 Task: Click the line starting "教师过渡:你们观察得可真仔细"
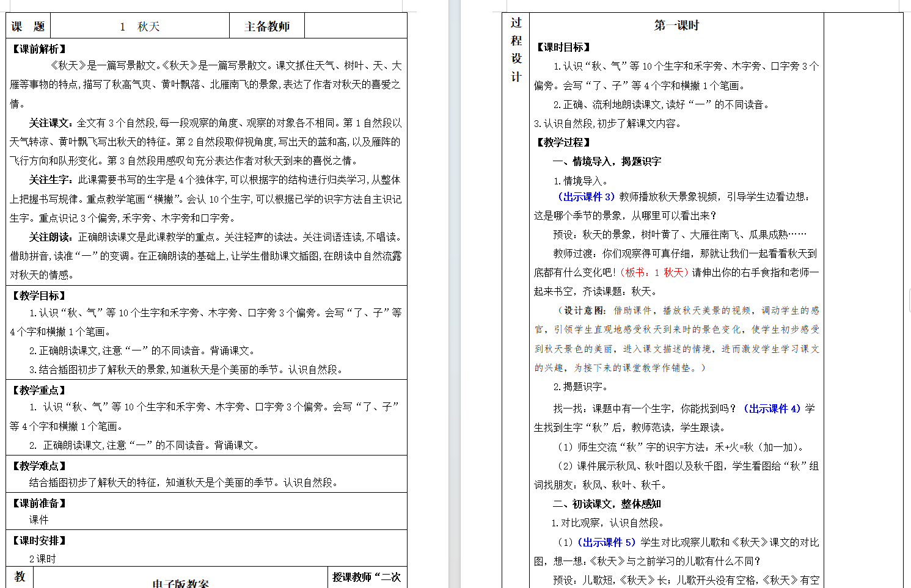(x=685, y=253)
